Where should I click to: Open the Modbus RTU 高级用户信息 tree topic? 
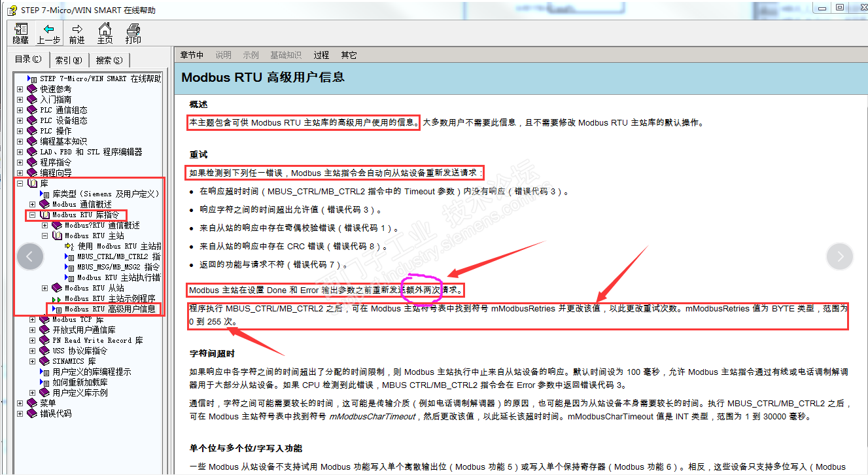tap(110, 309)
